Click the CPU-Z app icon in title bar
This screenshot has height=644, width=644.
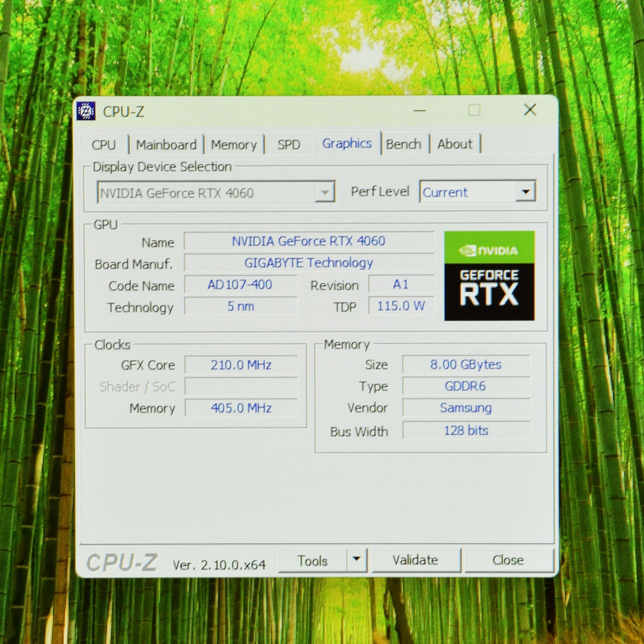[86, 111]
